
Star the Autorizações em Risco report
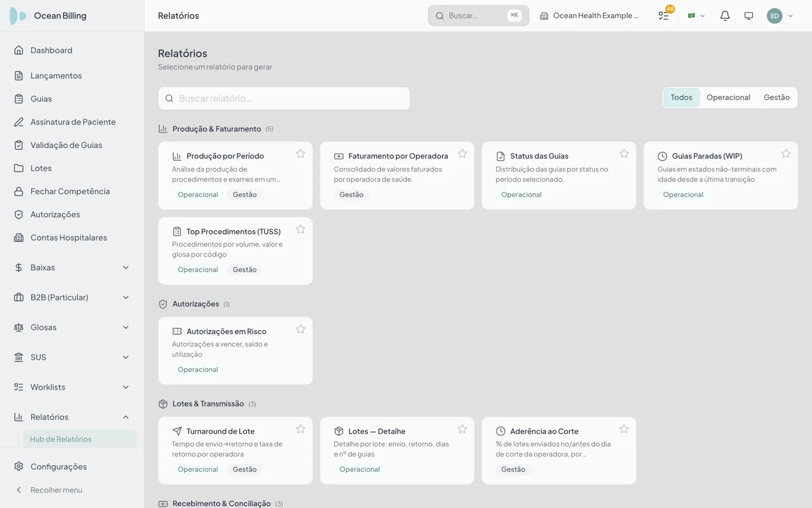(x=300, y=329)
